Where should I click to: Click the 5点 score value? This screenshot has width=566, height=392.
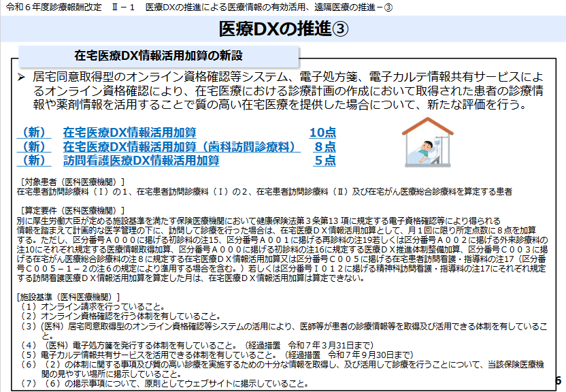click(x=324, y=161)
